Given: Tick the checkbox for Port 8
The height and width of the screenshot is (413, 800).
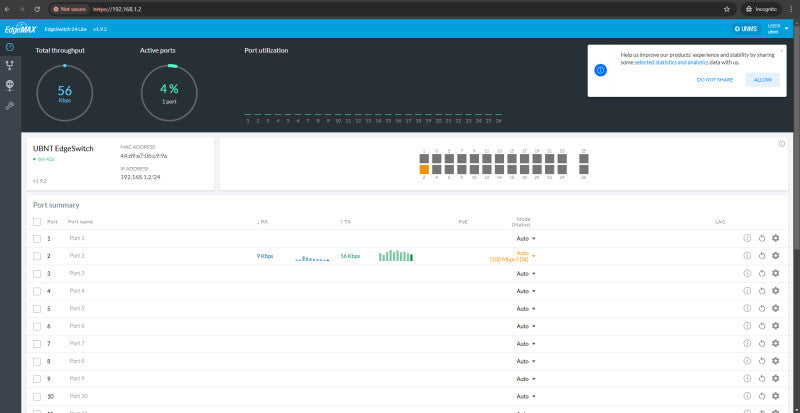Looking at the screenshot, I should 37,361.
